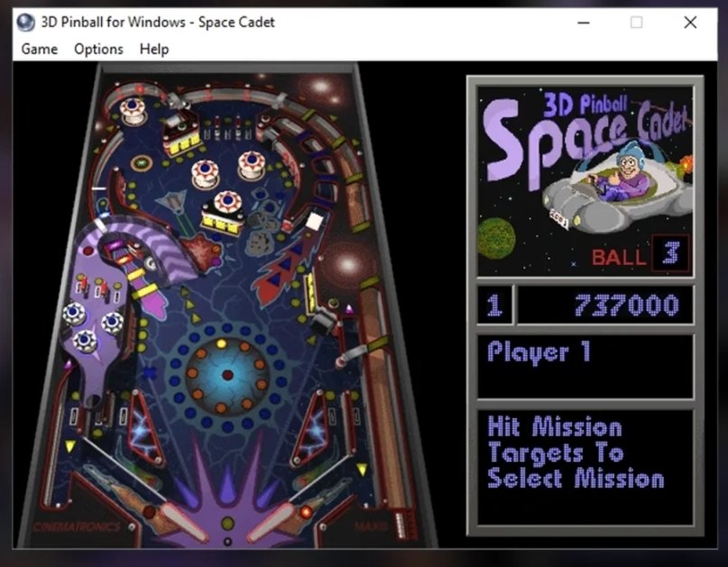Click the ball count number 3
This screenshot has height=567, width=728.
pyautogui.click(x=670, y=253)
